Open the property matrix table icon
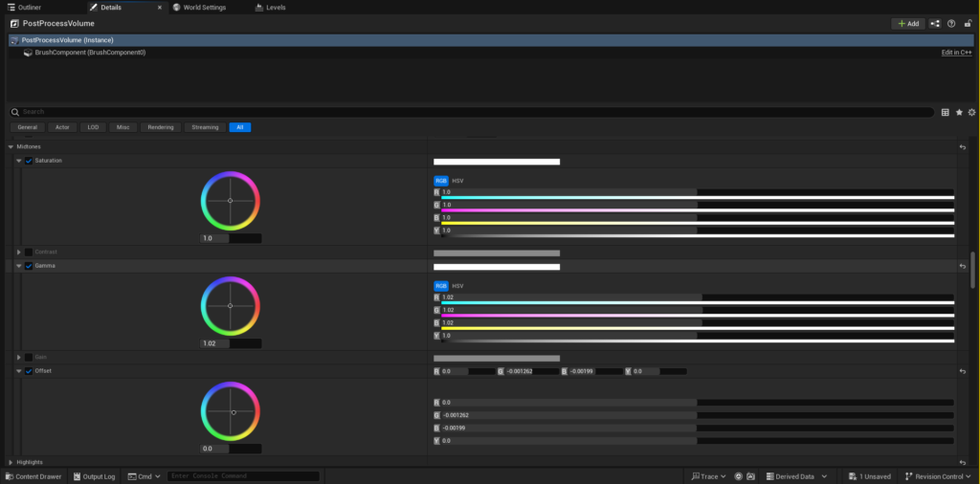The height and width of the screenshot is (484, 980). coord(945,113)
